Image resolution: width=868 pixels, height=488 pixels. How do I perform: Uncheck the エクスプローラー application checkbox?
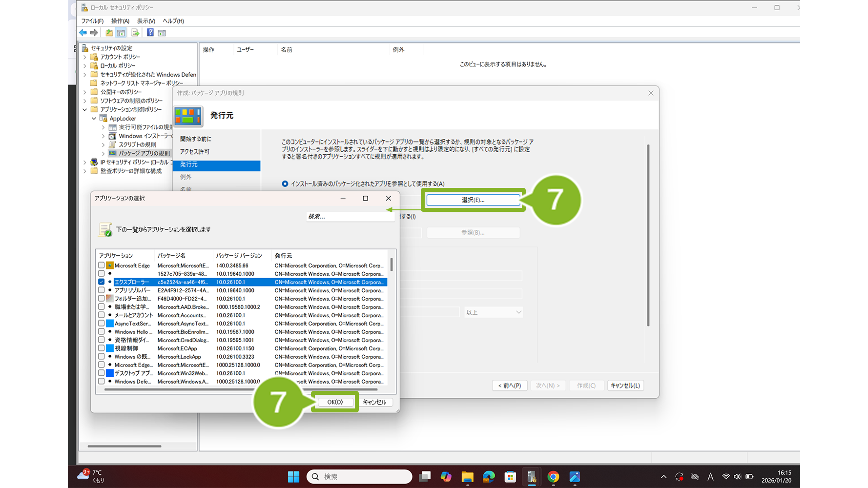(x=102, y=282)
